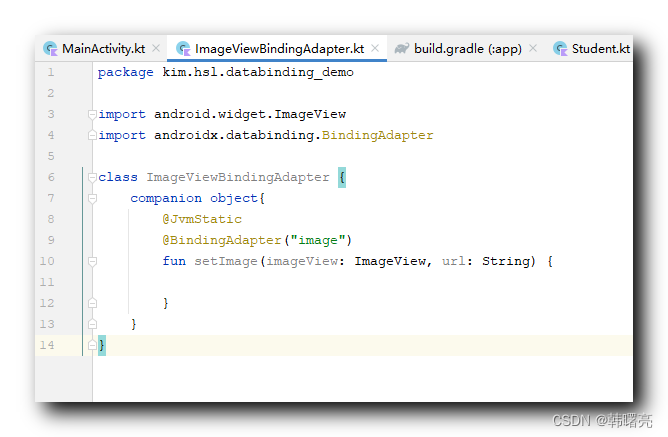
Task: Click the url parameter on line 10
Action: pyautogui.click(x=454, y=261)
